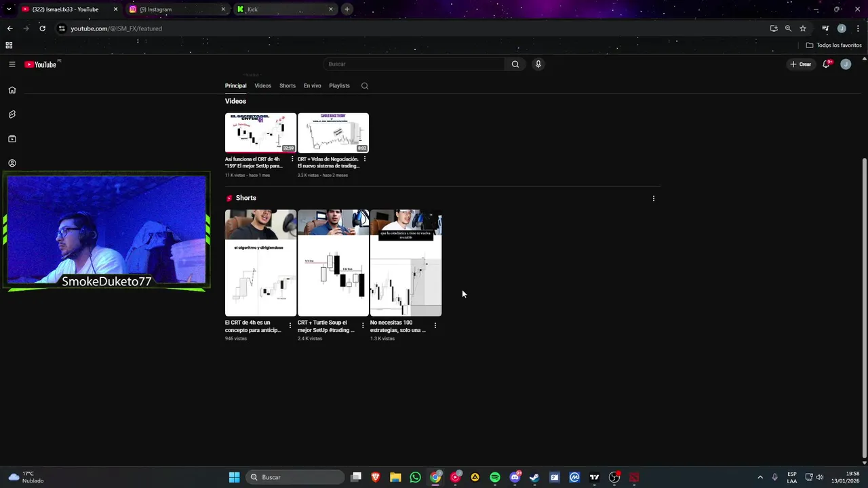This screenshot has width=868, height=488.
Task: Reload the current page
Action: point(42,28)
